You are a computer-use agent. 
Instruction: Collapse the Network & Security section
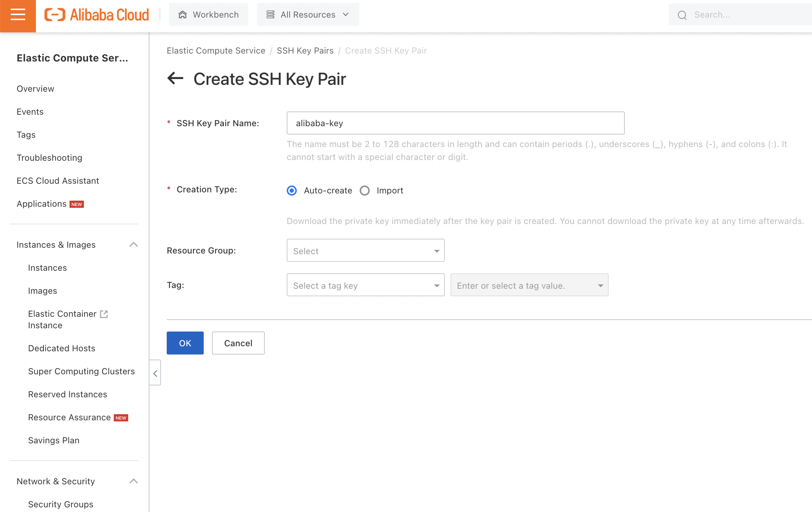click(134, 481)
